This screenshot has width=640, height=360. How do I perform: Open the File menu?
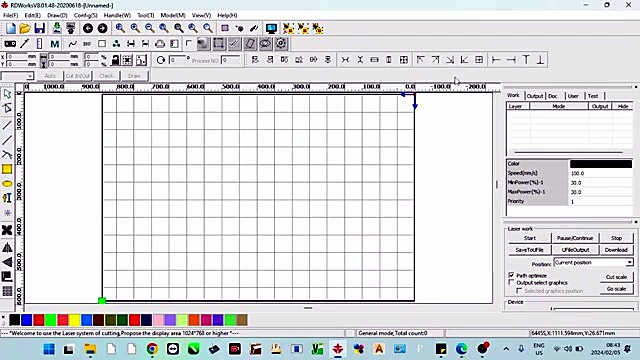pyautogui.click(x=11, y=15)
